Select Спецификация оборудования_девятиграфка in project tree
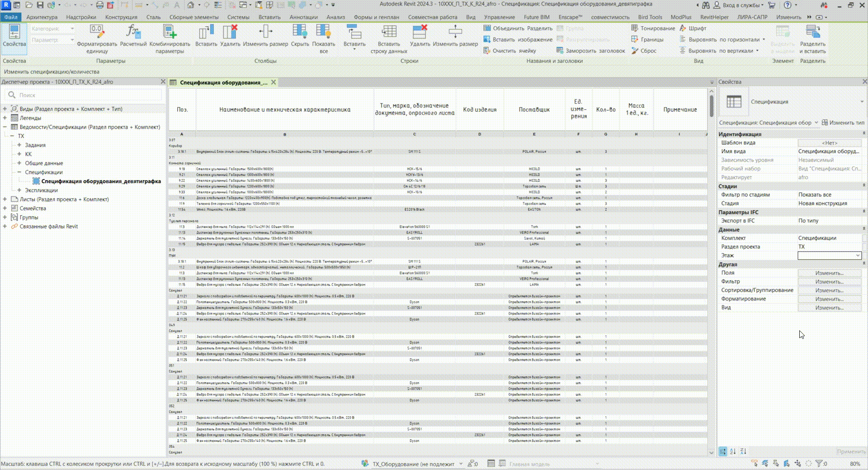This screenshot has width=868, height=470. [x=101, y=181]
